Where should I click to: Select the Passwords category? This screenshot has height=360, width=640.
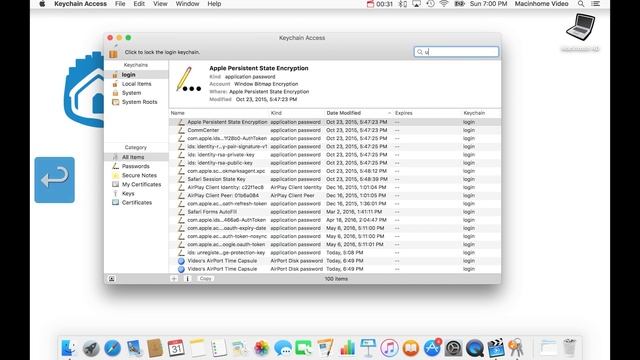point(136,166)
